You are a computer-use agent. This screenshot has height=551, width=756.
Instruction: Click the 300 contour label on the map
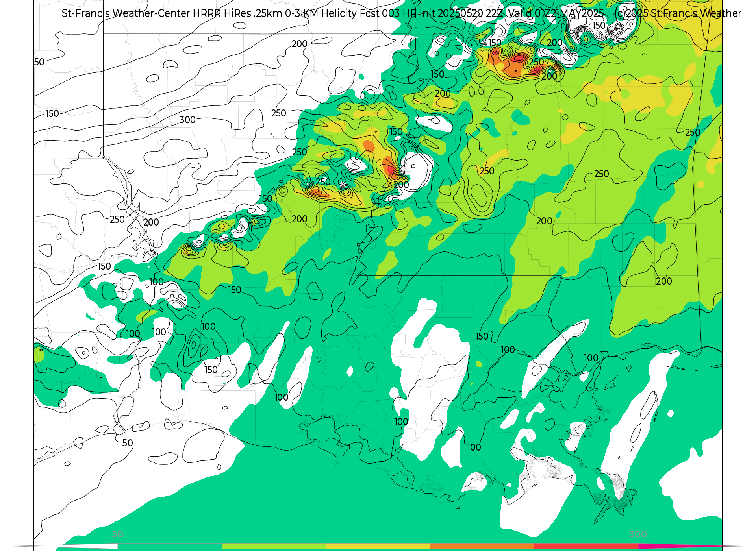[x=187, y=120]
